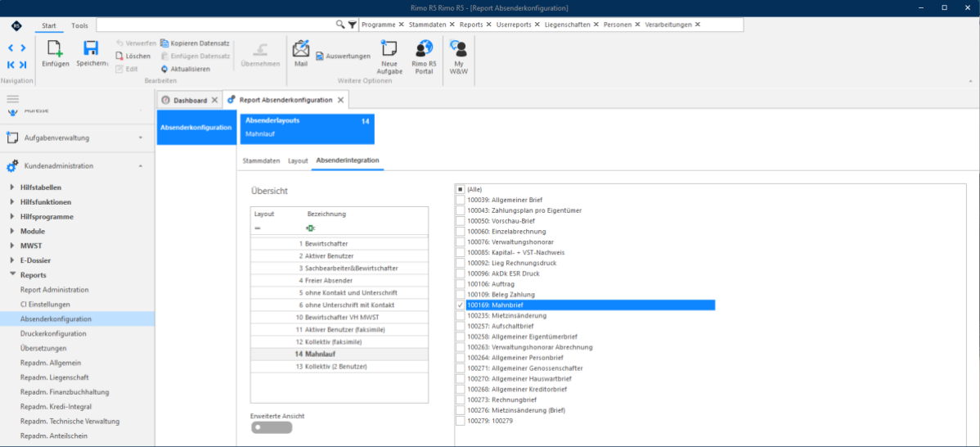Viewport: 980px width, 447px height.
Task: Open the Mail icon in the ribbon
Action: [300, 49]
